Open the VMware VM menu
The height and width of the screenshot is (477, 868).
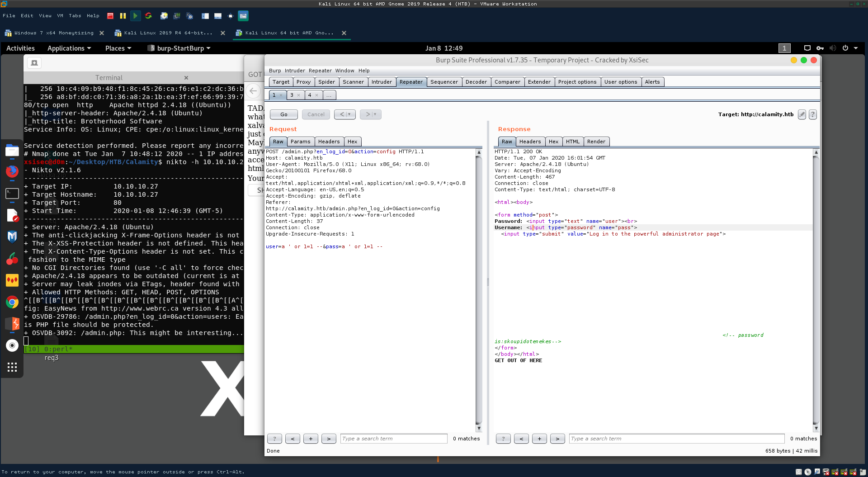60,16
